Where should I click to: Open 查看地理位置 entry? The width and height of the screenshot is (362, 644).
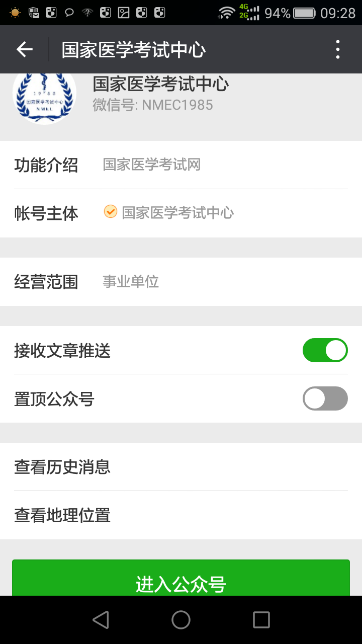pos(181,515)
